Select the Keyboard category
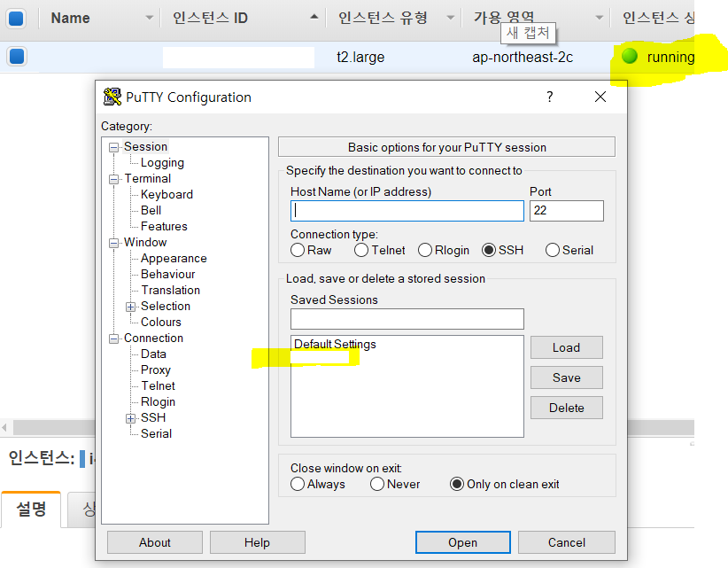The image size is (728, 568). point(167,194)
